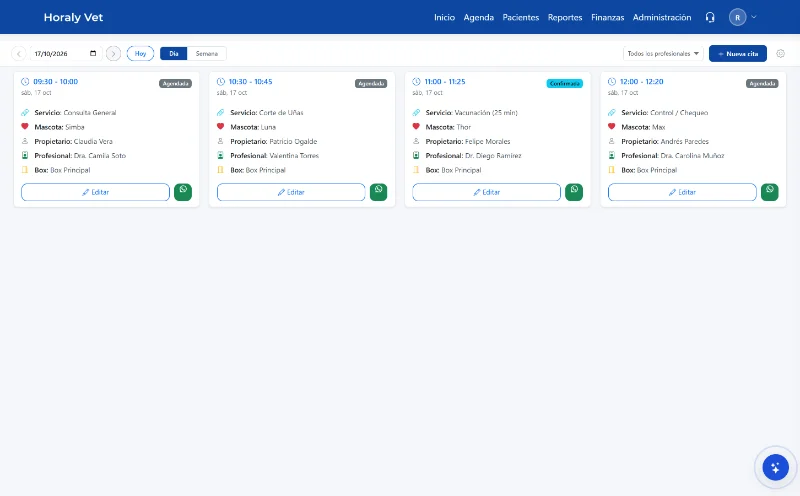Click clock icon beside 12:00 - 12:20
The width and height of the screenshot is (800, 496).
[x=612, y=82]
